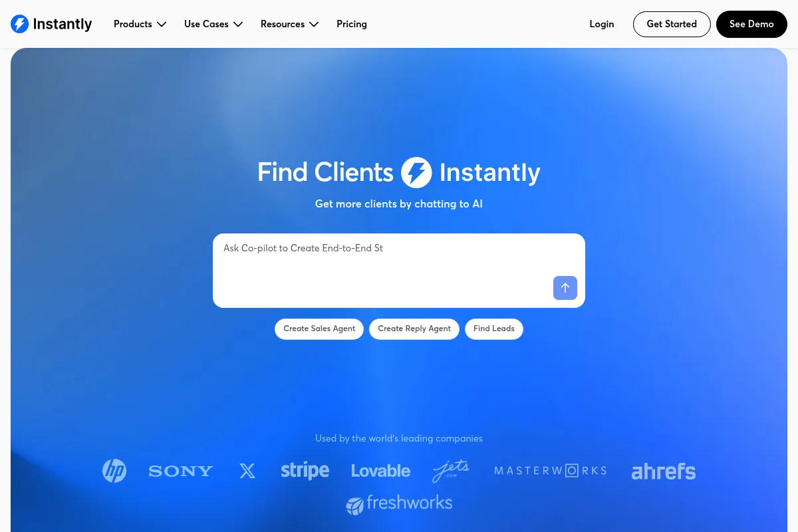Select the Create Sales Agent suggestion
798x532 pixels.
(x=319, y=329)
